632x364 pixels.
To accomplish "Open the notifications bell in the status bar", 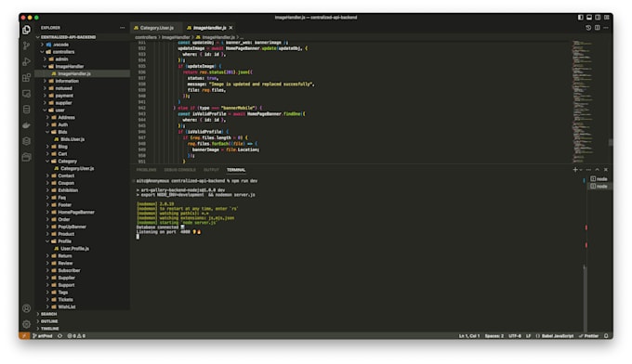I will click(x=606, y=336).
